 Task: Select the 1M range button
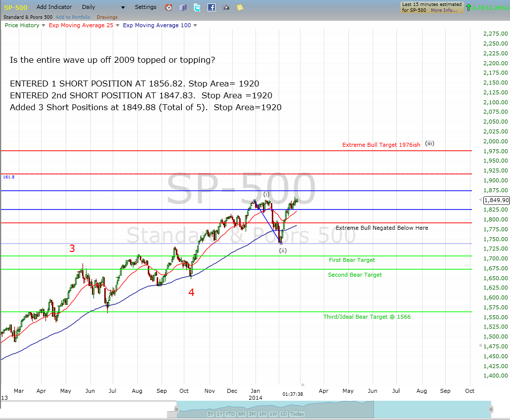[262, 414]
